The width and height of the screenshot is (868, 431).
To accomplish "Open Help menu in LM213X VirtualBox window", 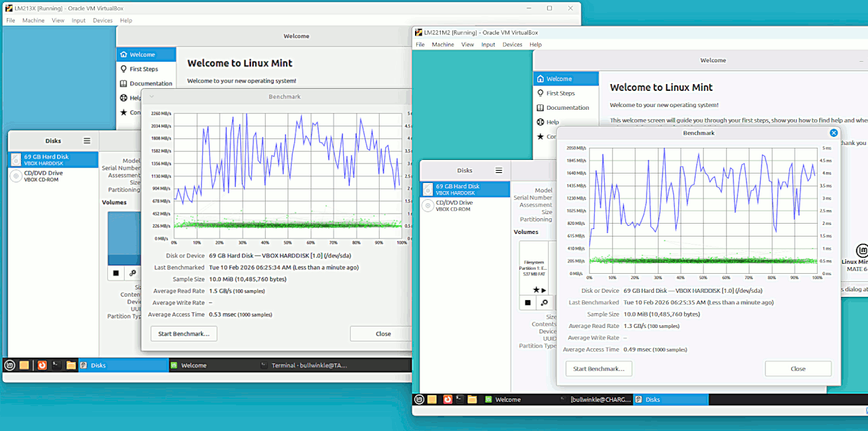I will (126, 20).
